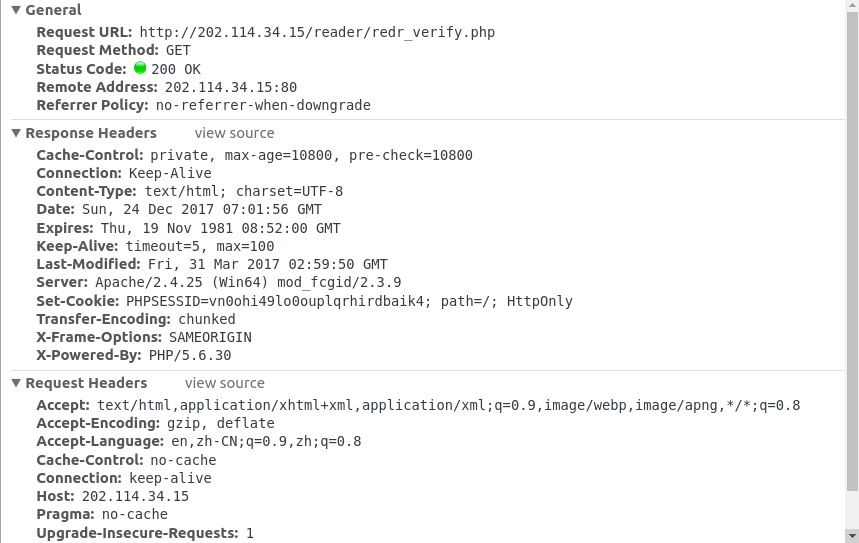Click the Remote Address value

231,87
